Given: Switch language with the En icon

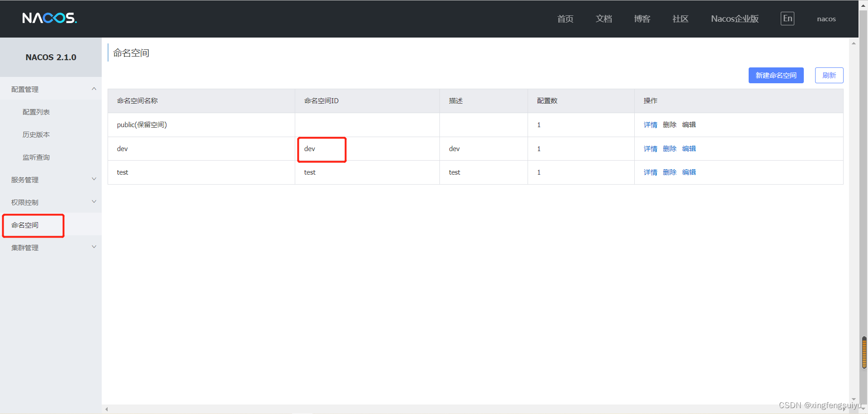Looking at the screenshot, I should click(x=788, y=19).
